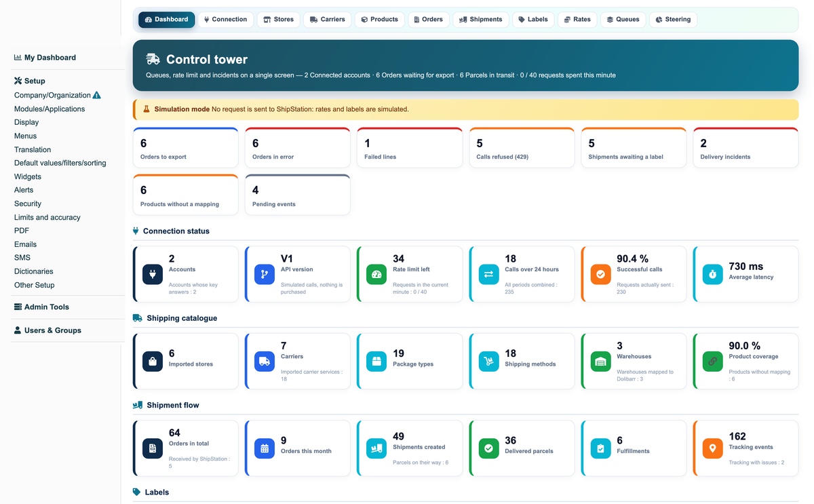
Task: Click the calendar icon on Orders this month
Action: coord(265,448)
